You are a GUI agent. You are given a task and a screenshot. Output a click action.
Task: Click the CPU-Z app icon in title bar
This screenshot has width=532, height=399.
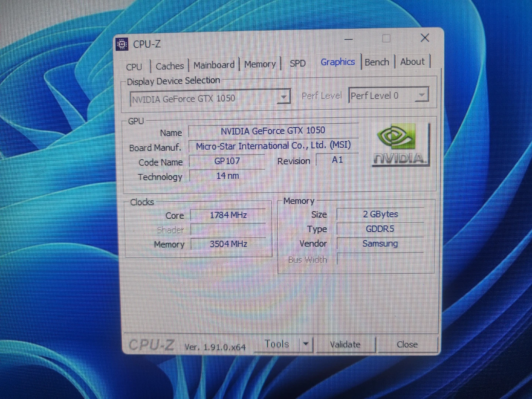pos(122,45)
